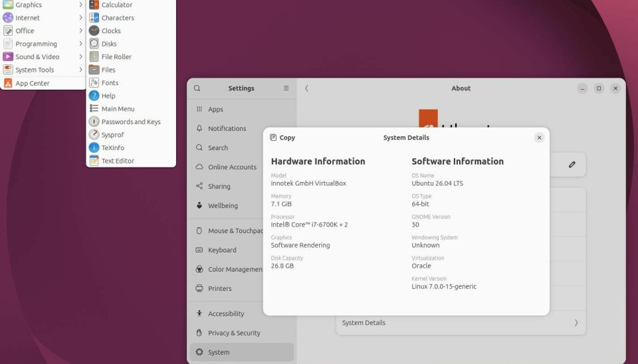Image resolution: width=638 pixels, height=364 pixels.
Task: Open File Roller archive manager
Action: click(131, 56)
